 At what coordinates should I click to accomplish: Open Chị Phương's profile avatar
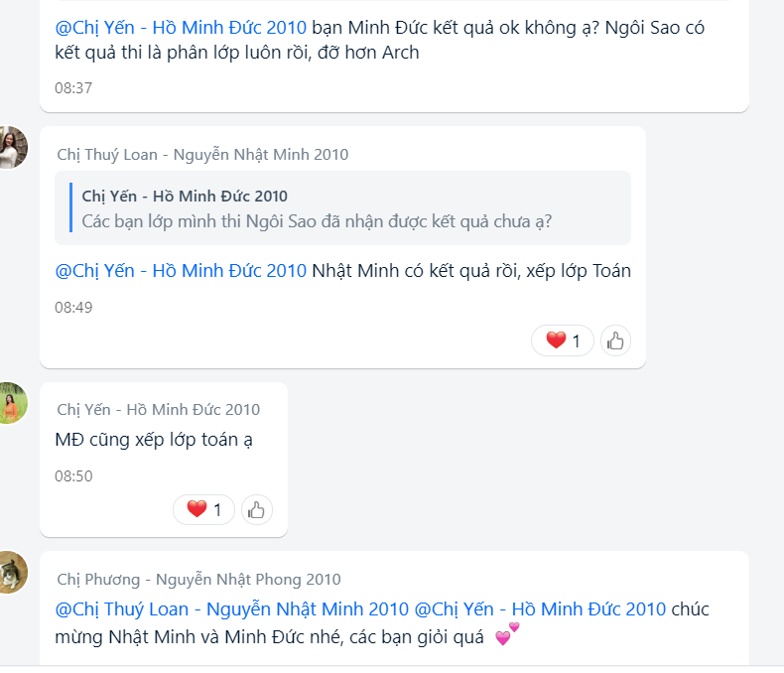click(x=10, y=572)
